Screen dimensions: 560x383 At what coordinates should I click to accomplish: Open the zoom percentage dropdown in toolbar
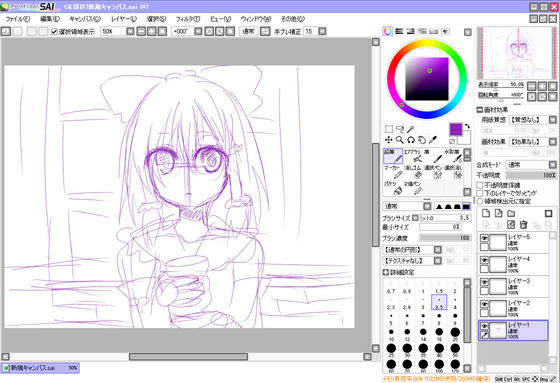[130, 31]
